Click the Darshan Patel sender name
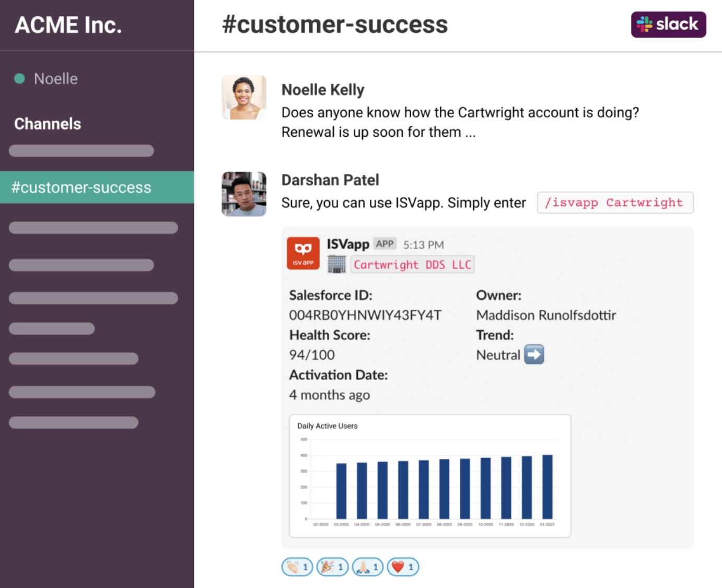 (x=330, y=180)
